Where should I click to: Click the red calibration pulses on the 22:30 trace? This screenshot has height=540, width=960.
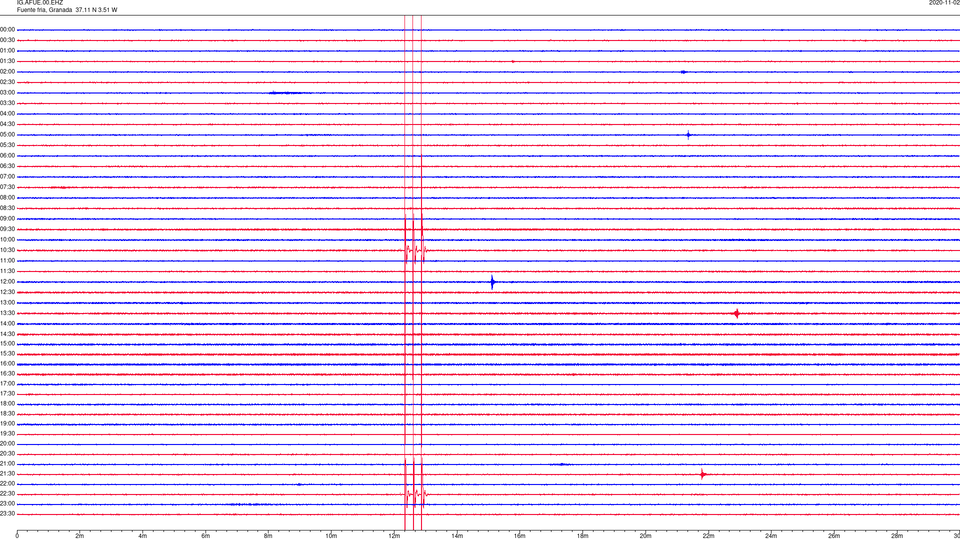416,494
